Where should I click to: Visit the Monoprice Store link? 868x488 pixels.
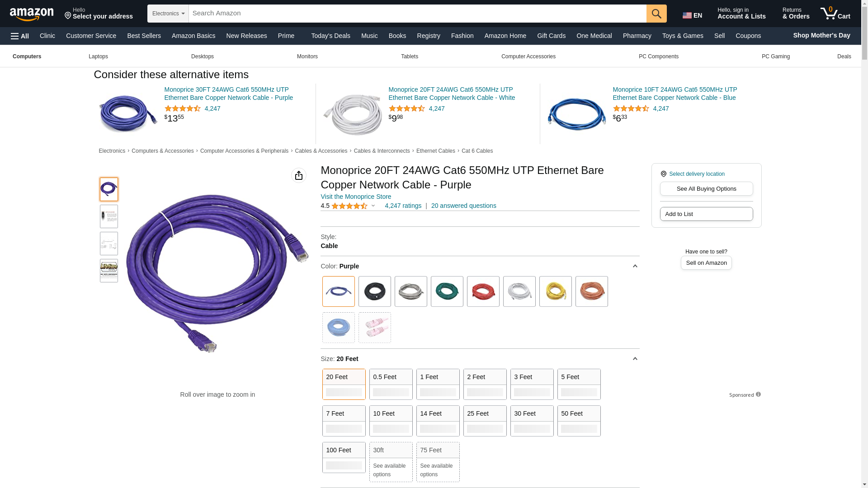coord(355,197)
